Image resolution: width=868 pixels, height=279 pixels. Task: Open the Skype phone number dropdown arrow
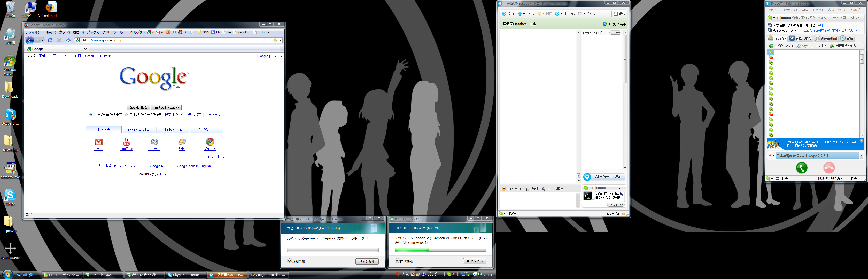pyautogui.click(x=861, y=156)
